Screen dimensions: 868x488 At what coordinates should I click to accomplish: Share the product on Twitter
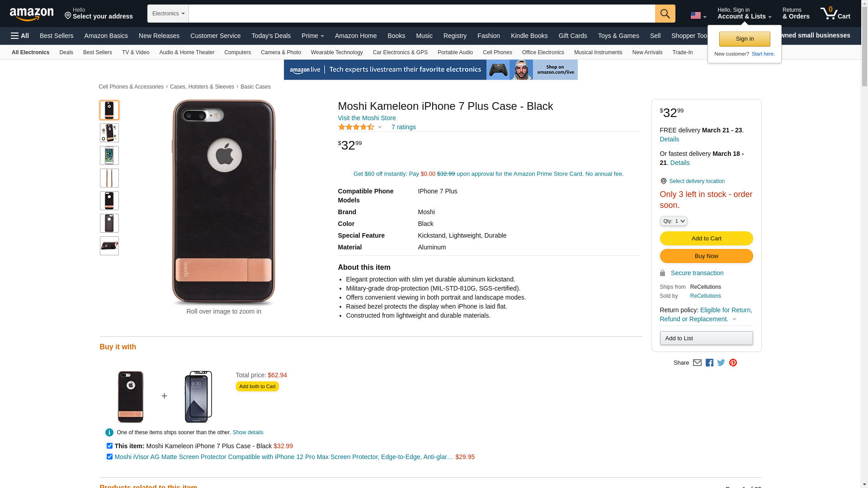pos(721,362)
